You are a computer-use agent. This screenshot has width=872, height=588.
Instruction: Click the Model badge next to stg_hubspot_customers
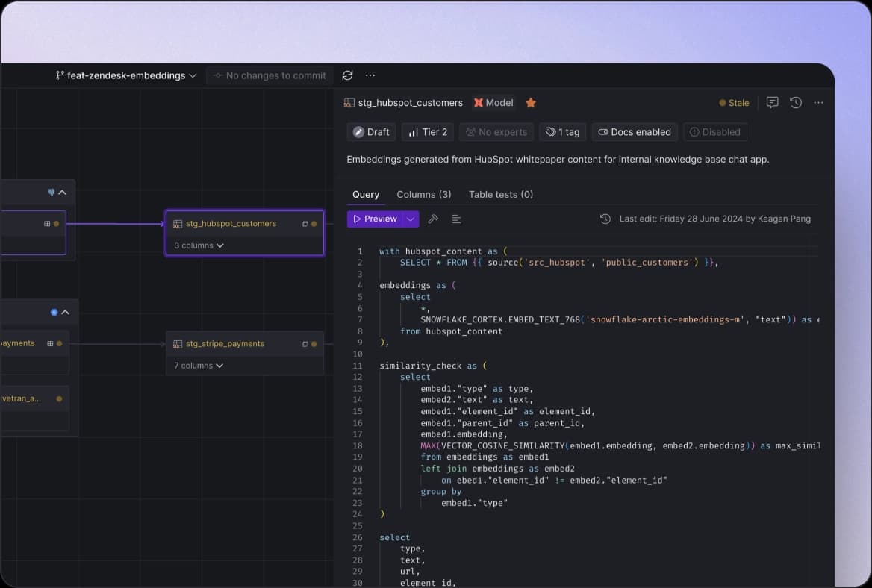pyautogui.click(x=493, y=103)
